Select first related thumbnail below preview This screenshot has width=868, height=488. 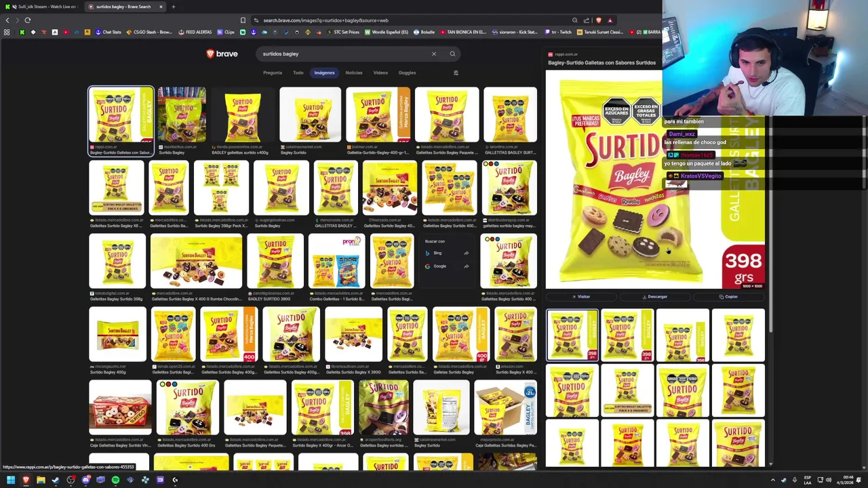pyautogui.click(x=572, y=335)
